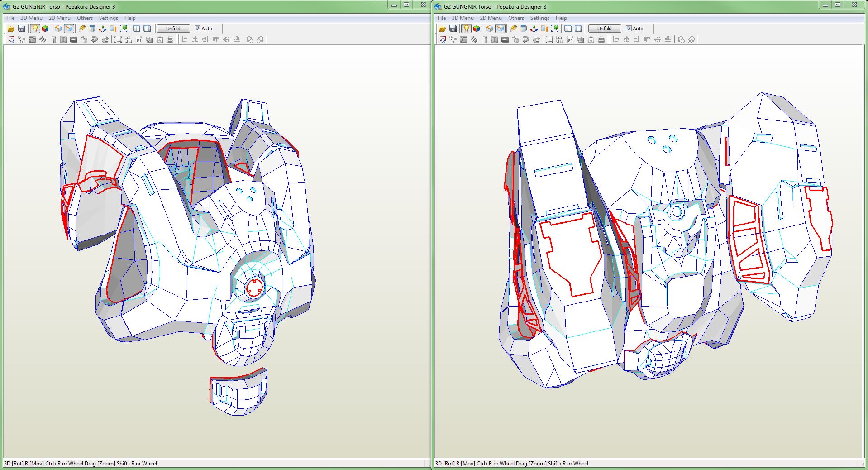Click the redo arrow in left window
Viewport: 868px width, 470px height.
tap(105, 40)
